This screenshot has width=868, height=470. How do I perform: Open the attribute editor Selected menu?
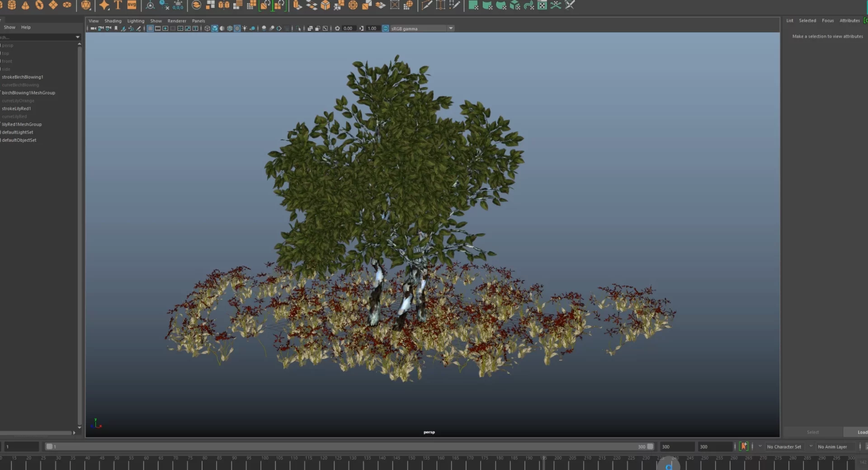click(807, 20)
